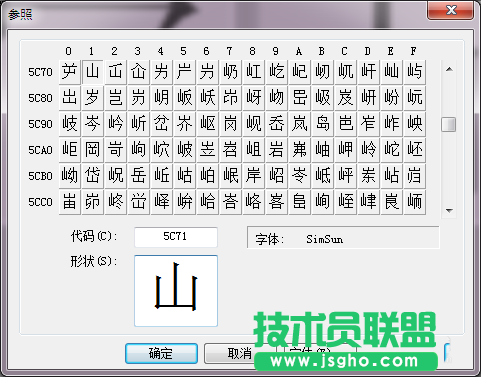
Task: Select character 岜 in row 5C90
Action: click(345, 124)
